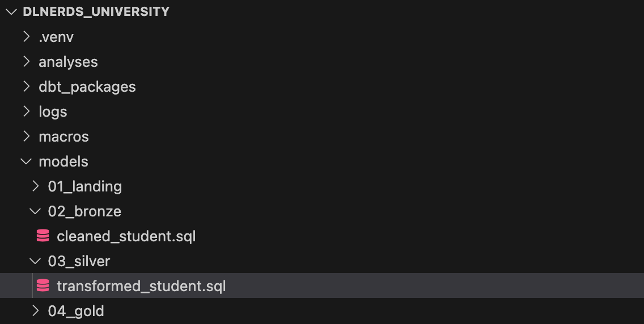Image resolution: width=644 pixels, height=324 pixels.
Task: Click the database icon beside cleaned_student.sql
Action: [43, 236]
